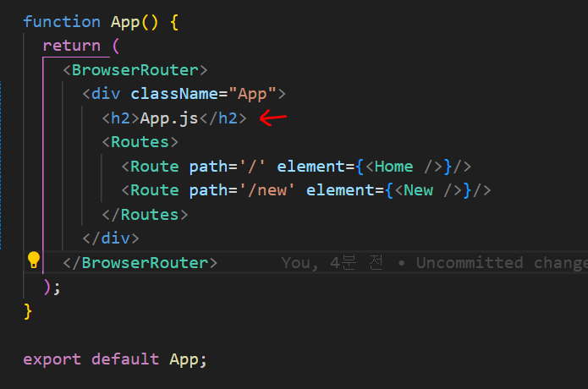Click the lightbulb code action icon
This screenshot has width=588, height=389.
pos(34,260)
